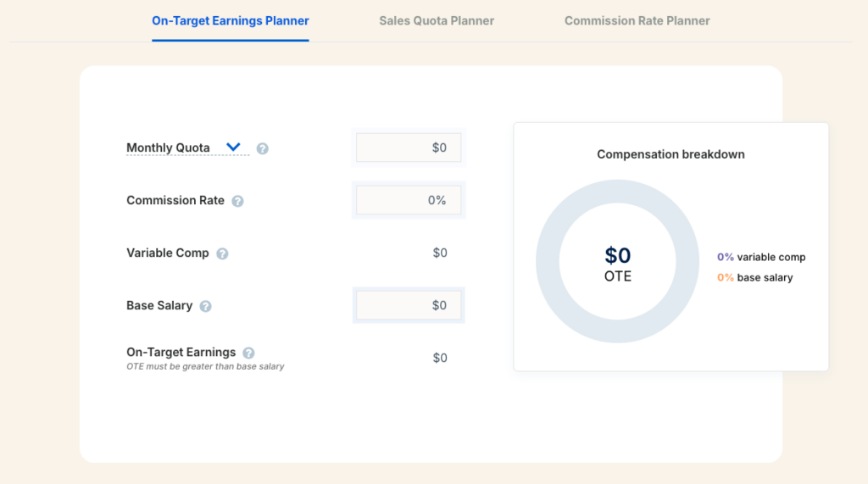868x484 pixels.
Task: Click the help icon beside Monthly Quota
Action: [263, 148]
